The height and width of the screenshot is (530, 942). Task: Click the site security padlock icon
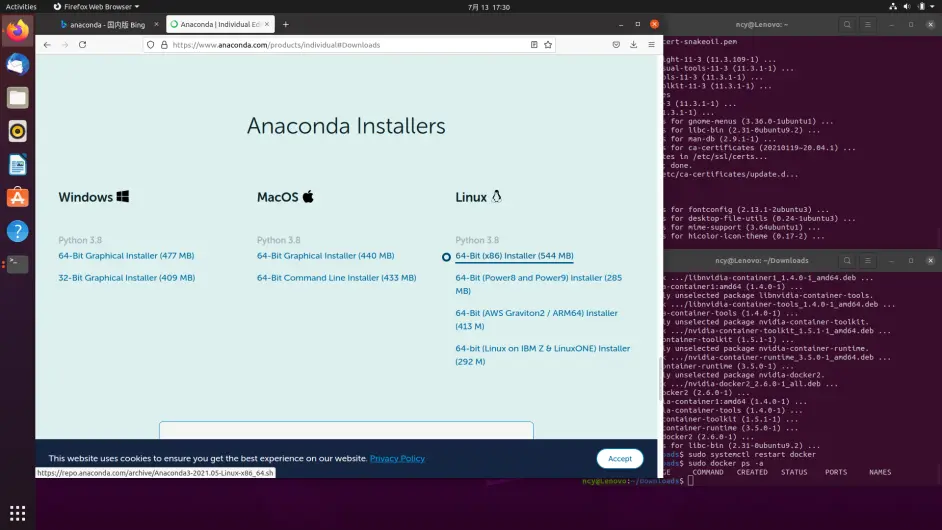[164, 44]
